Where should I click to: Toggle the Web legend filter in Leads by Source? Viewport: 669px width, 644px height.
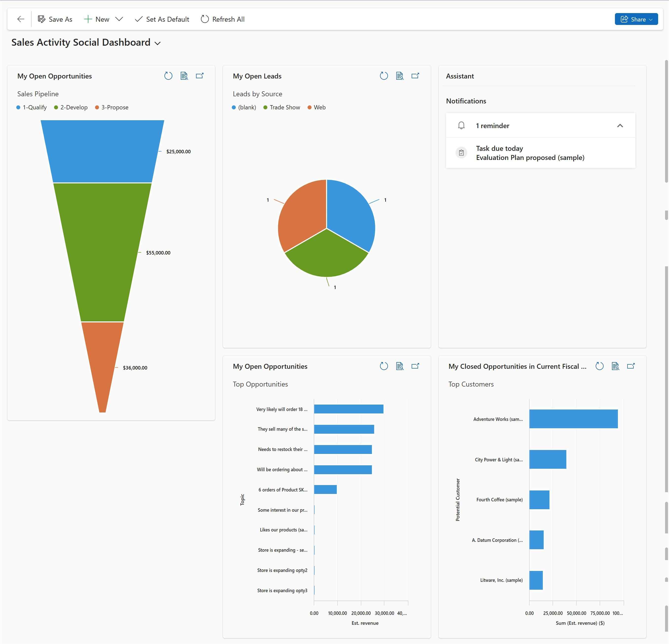pos(316,107)
